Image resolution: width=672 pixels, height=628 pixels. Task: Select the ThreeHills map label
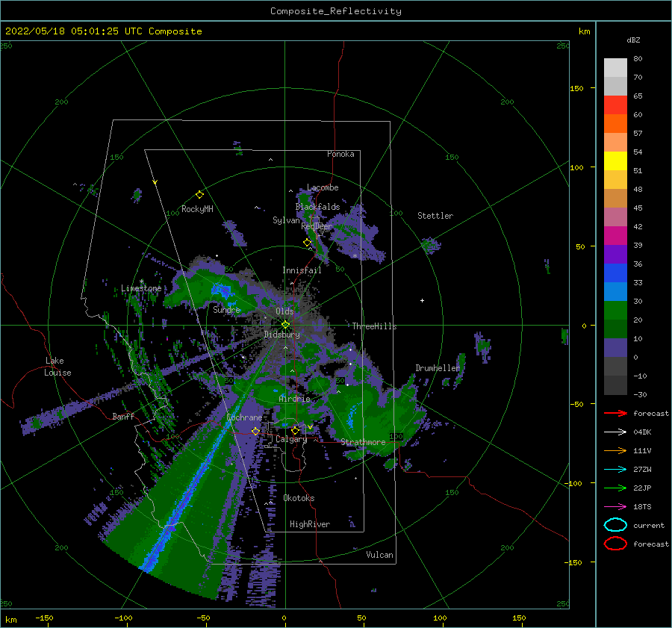(374, 326)
